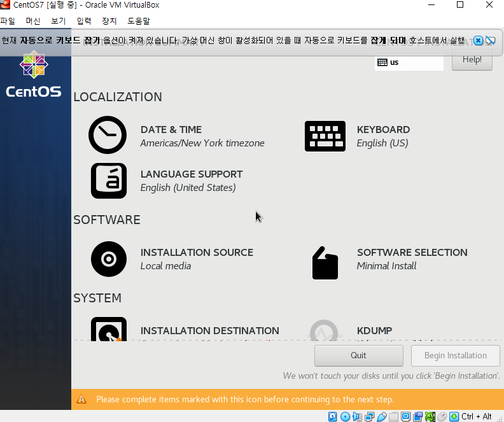Open the 파일 menu
This screenshot has height=422, width=504.
point(8,21)
